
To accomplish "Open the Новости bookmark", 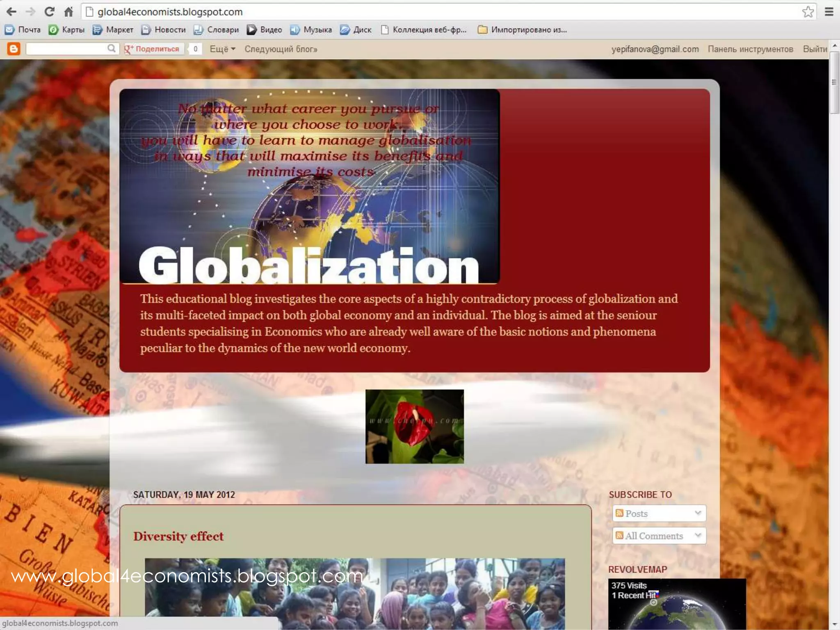I will (x=163, y=30).
